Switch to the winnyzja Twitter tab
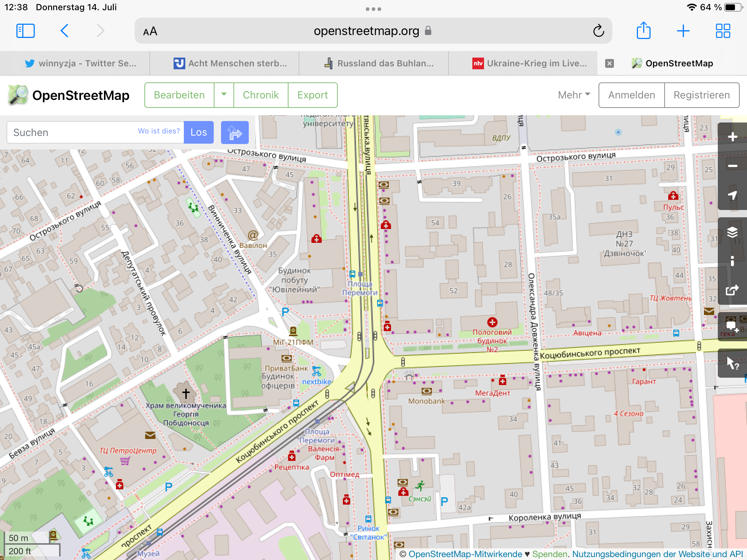 (80, 63)
